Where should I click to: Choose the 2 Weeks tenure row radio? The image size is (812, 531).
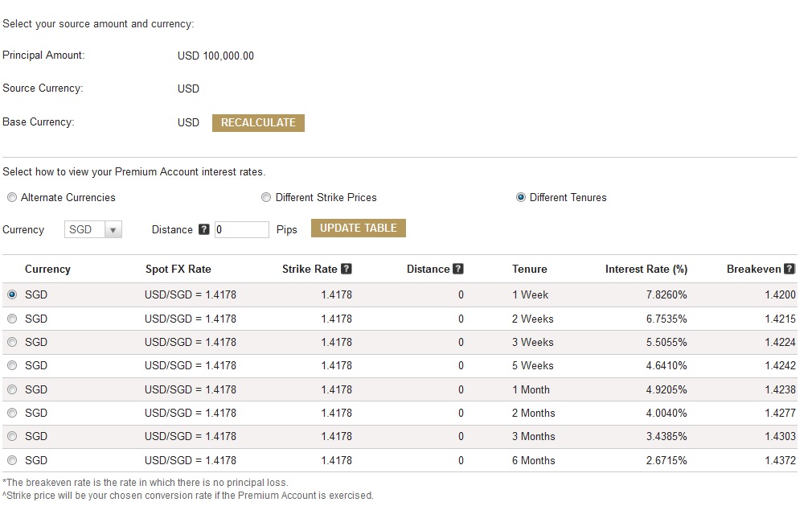[12, 319]
